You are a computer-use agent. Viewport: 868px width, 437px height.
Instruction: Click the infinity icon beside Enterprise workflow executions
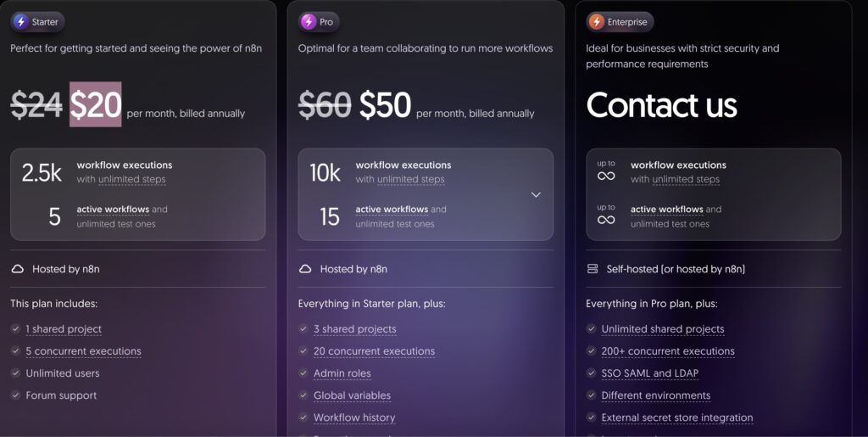click(x=606, y=176)
